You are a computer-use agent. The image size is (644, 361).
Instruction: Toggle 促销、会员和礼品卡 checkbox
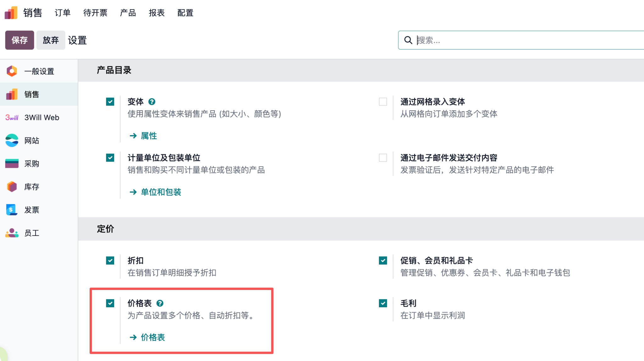point(383,260)
